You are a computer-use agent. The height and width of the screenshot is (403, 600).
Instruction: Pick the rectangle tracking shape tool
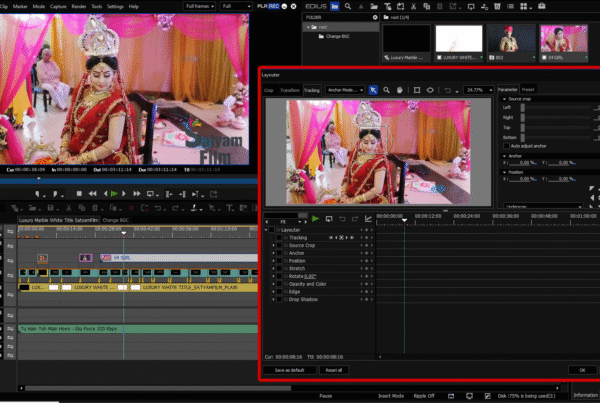[417, 90]
